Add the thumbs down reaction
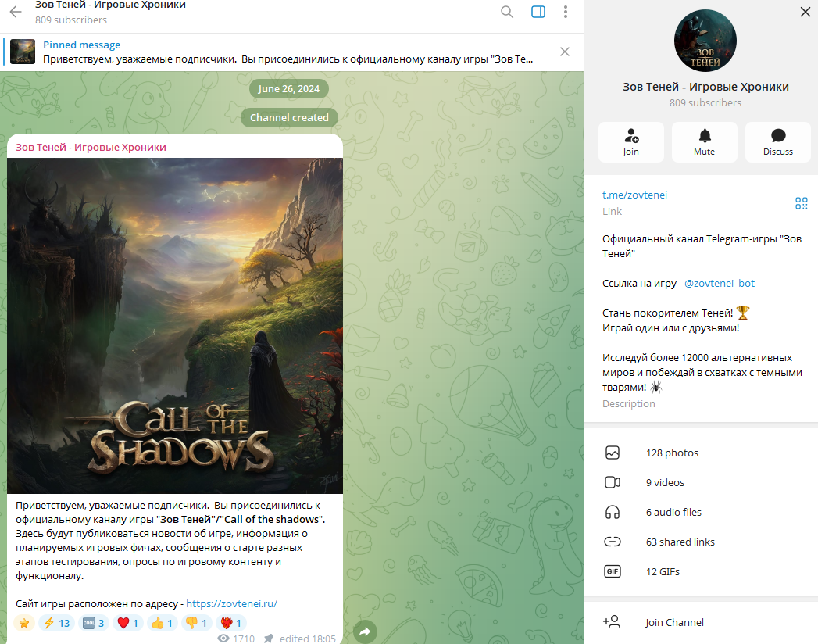 pos(197,623)
